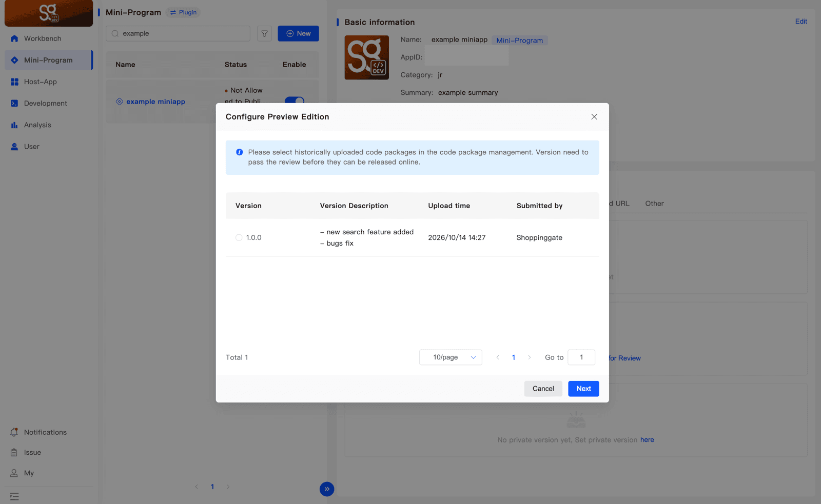Image resolution: width=821 pixels, height=504 pixels.
Task: Click the Next button in the dialog
Action: [583, 389]
